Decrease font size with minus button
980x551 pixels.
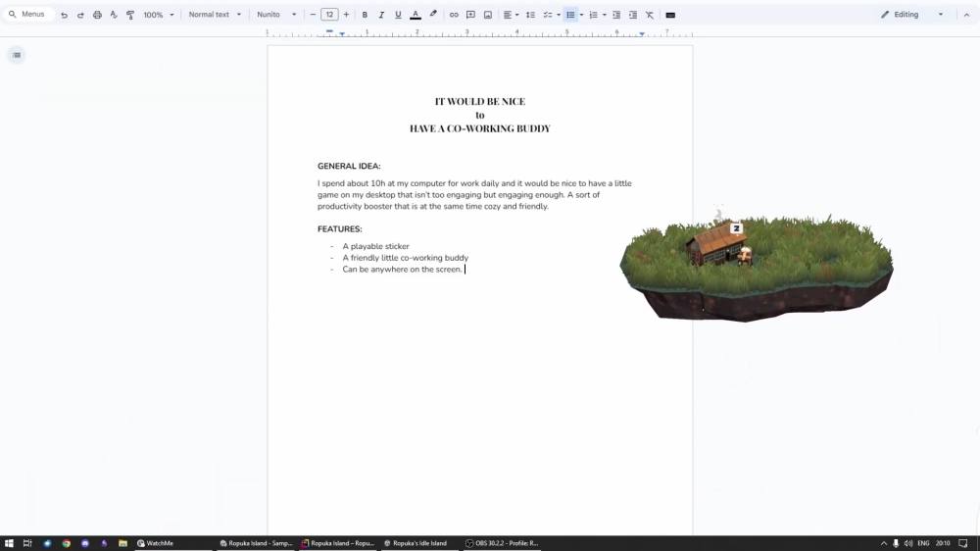(x=314, y=15)
